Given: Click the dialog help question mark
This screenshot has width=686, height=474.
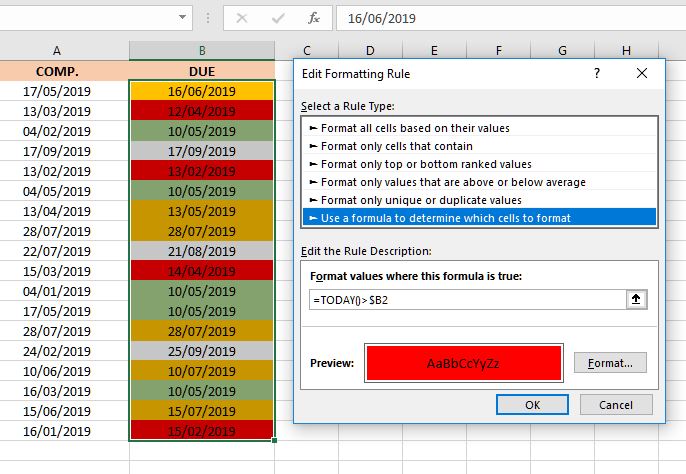Looking at the screenshot, I should (597, 73).
